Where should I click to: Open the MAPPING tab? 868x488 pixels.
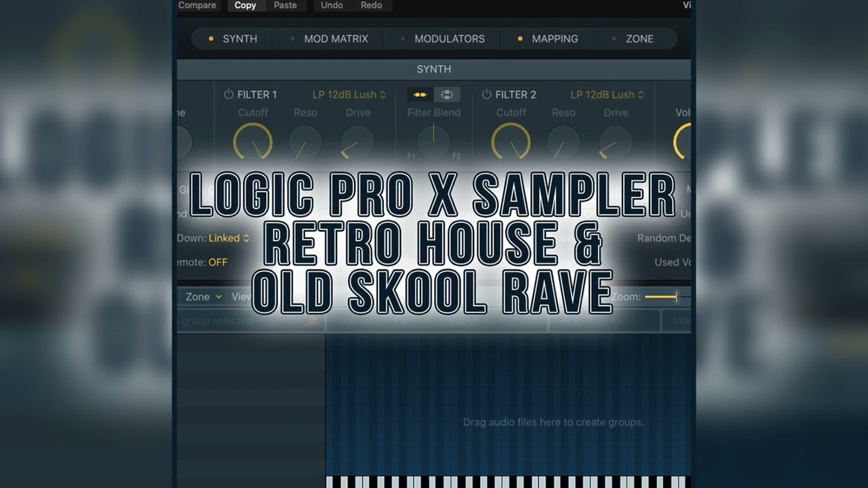click(548, 39)
